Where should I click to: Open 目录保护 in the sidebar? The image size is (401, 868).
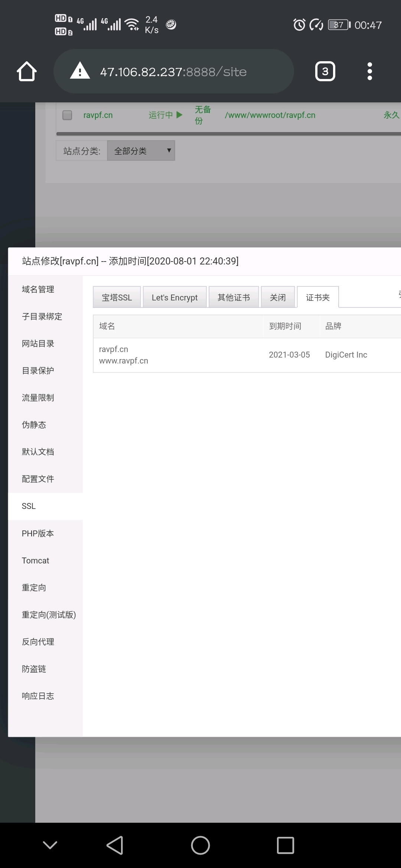coord(45,371)
